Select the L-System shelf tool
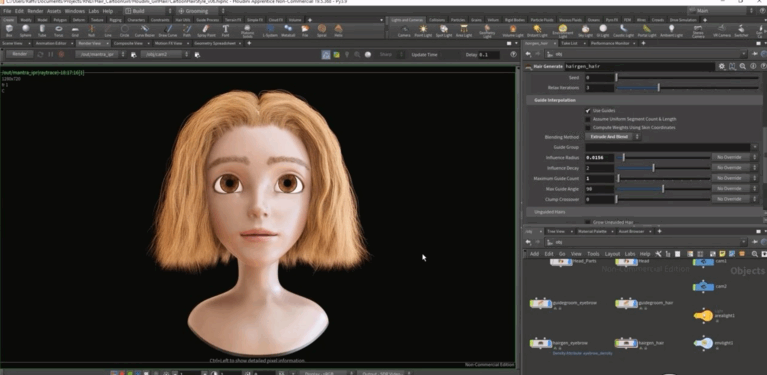 [x=270, y=30]
